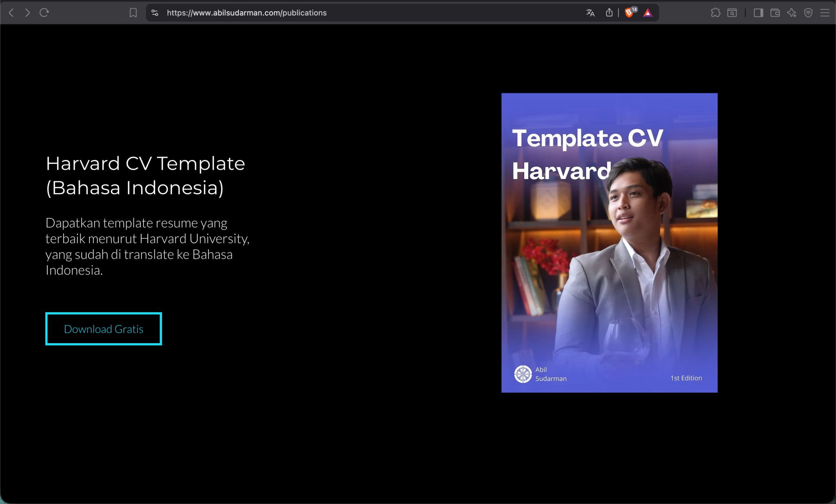Open the Brave Wallet icon

pyautogui.click(x=775, y=13)
